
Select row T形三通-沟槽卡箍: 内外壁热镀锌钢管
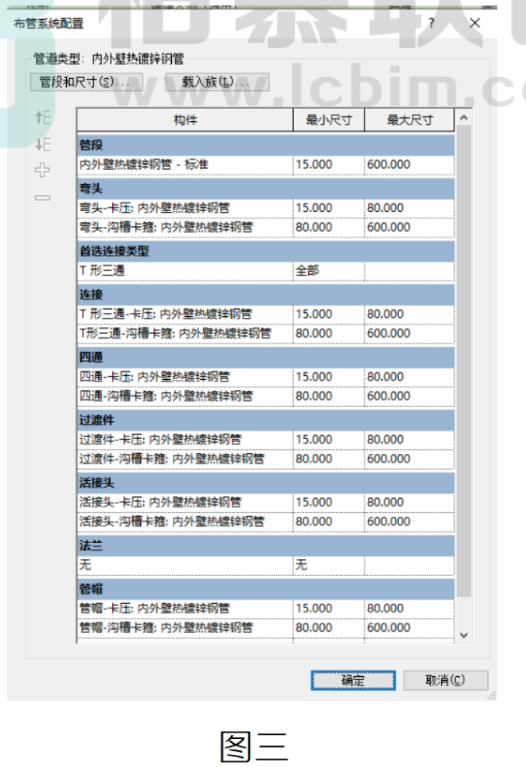point(266,334)
